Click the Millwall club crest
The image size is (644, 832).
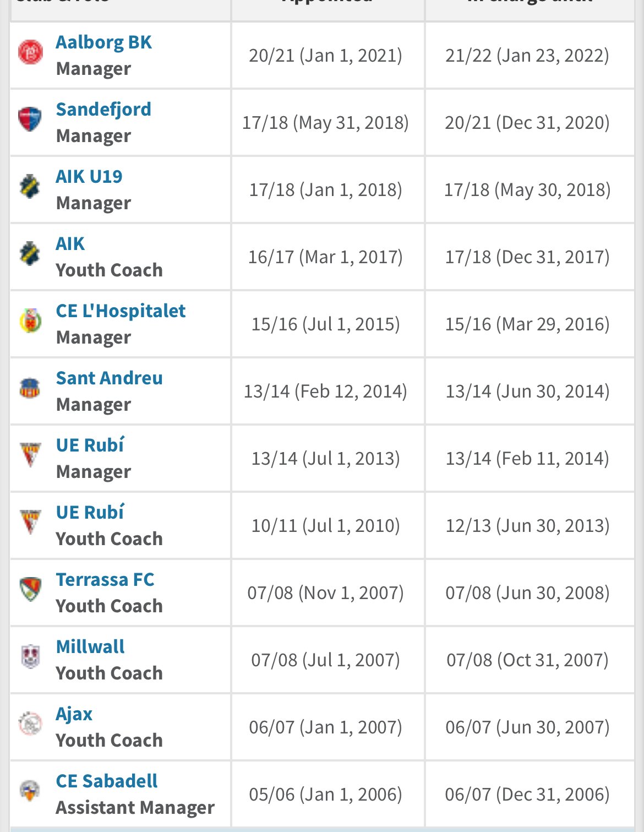click(x=30, y=657)
